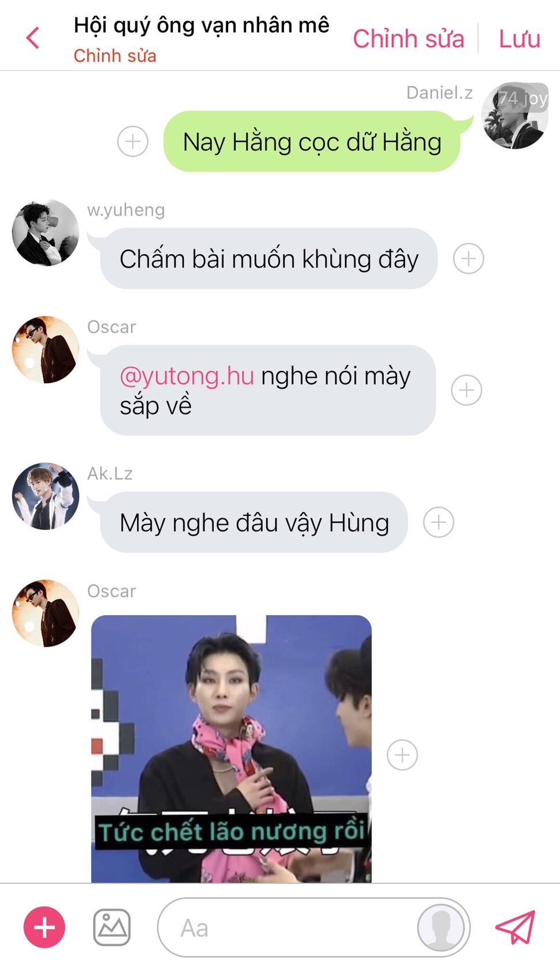Send message with paper plane icon
This screenshot has width=560, height=972.
click(x=515, y=927)
